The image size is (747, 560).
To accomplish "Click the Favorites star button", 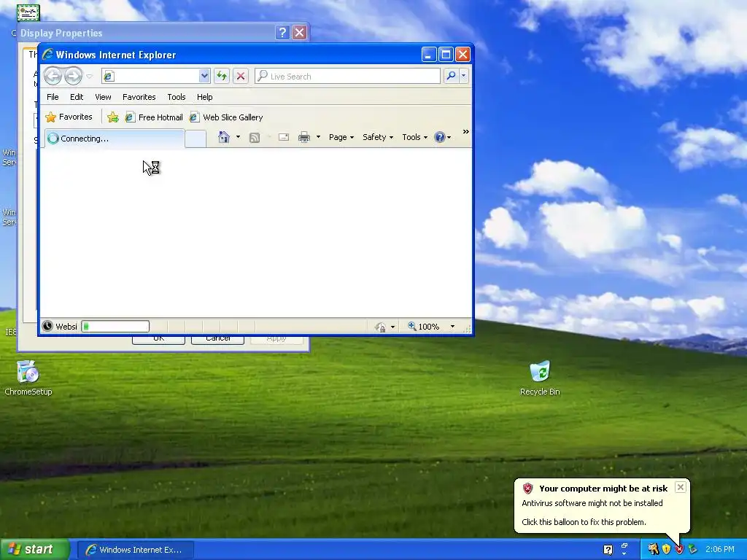I will pos(69,117).
